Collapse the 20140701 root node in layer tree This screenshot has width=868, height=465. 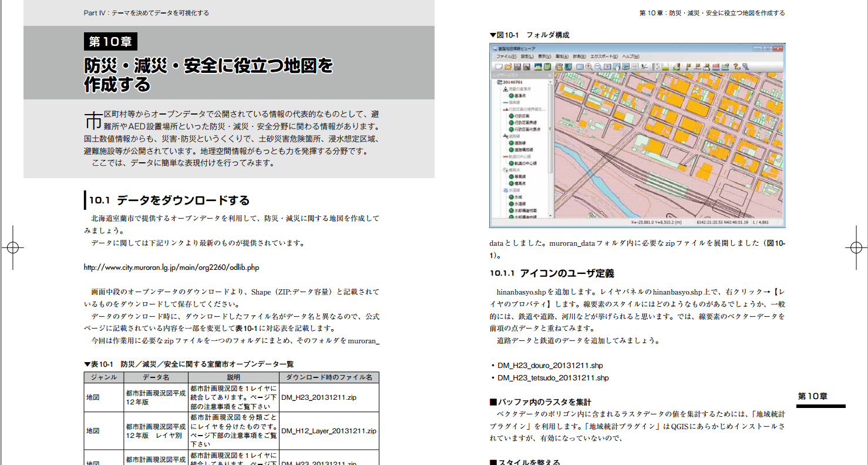(x=499, y=82)
